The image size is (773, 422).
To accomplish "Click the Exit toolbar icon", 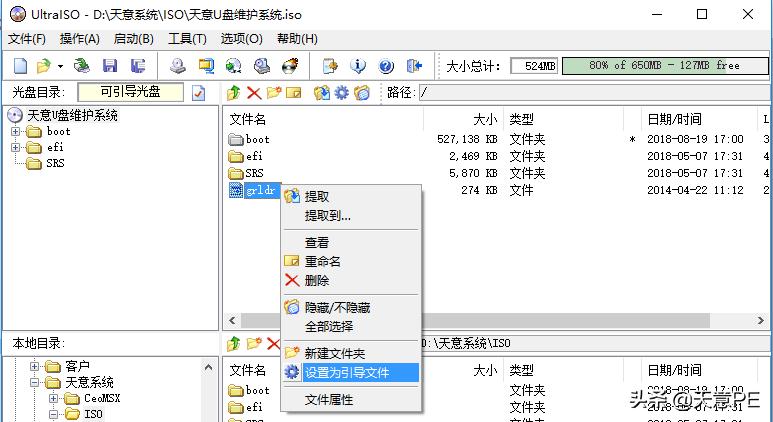I will click(414, 65).
